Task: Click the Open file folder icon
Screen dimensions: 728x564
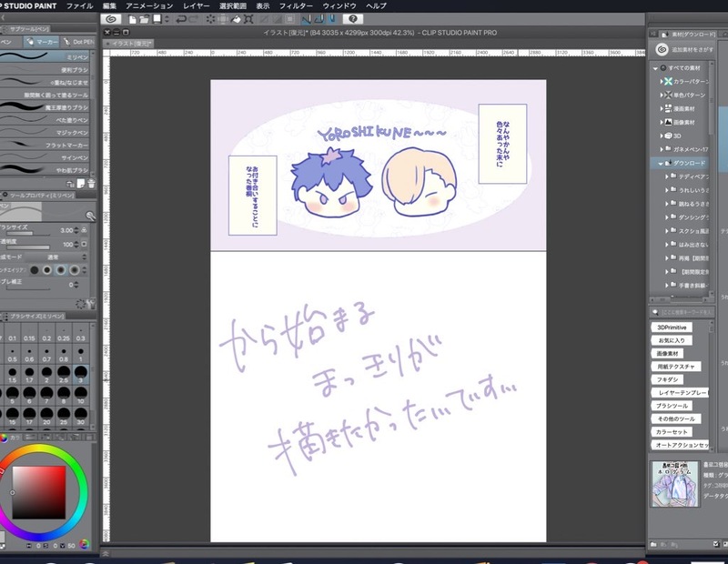Action: [x=145, y=19]
